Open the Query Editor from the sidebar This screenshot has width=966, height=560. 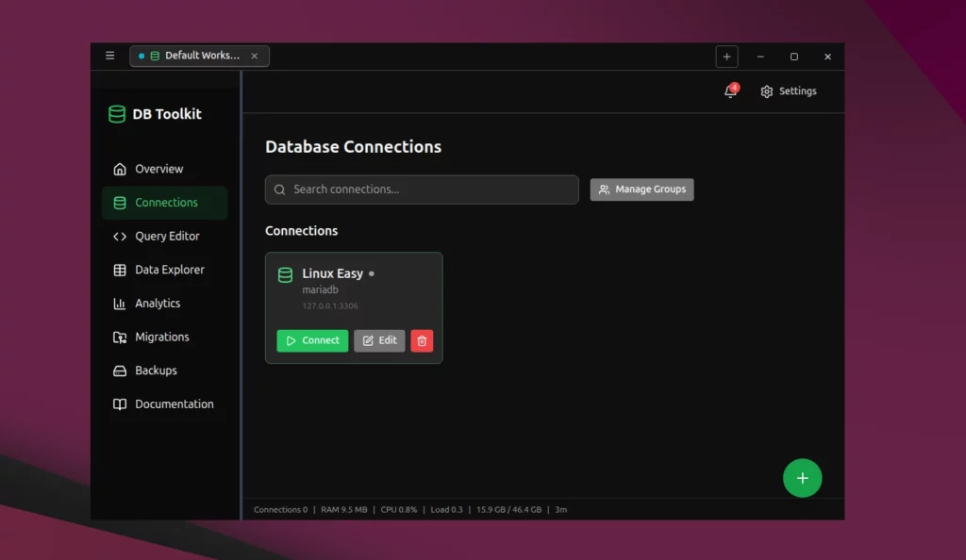tap(167, 236)
